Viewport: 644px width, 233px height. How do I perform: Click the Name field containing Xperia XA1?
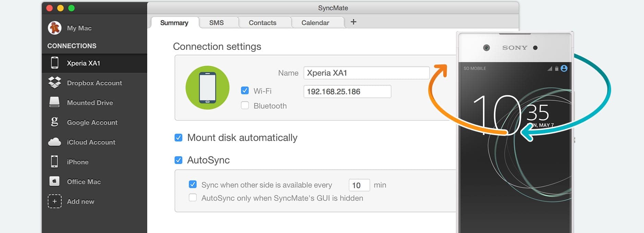[x=367, y=73]
